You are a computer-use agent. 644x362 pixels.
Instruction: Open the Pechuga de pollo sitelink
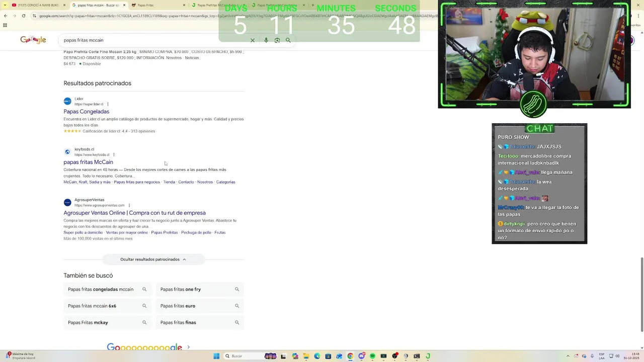pyautogui.click(x=196, y=232)
